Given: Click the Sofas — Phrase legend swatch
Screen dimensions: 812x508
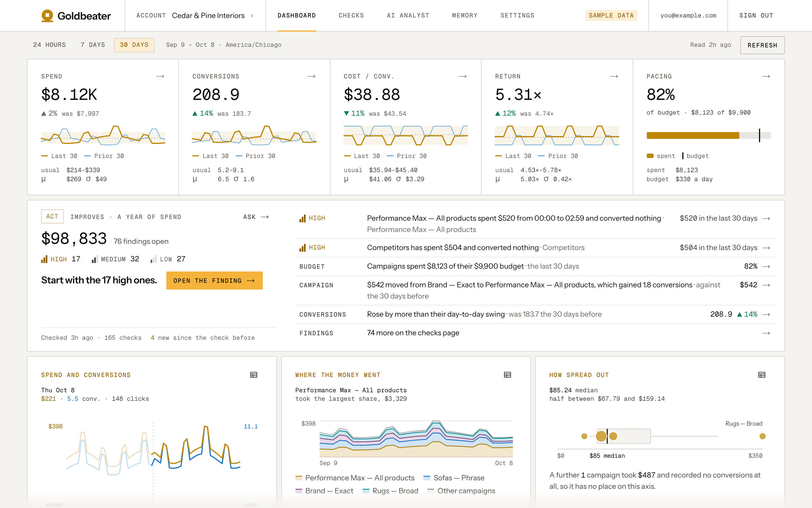Looking at the screenshot, I should [427, 478].
